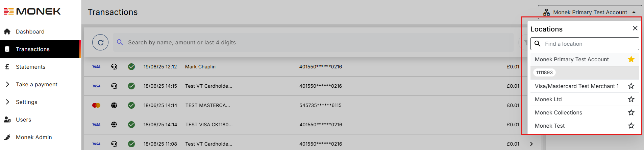The width and height of the screenshot is (644, 150).
Task: Star the Monek Ltd location
Action: point(631,99)
